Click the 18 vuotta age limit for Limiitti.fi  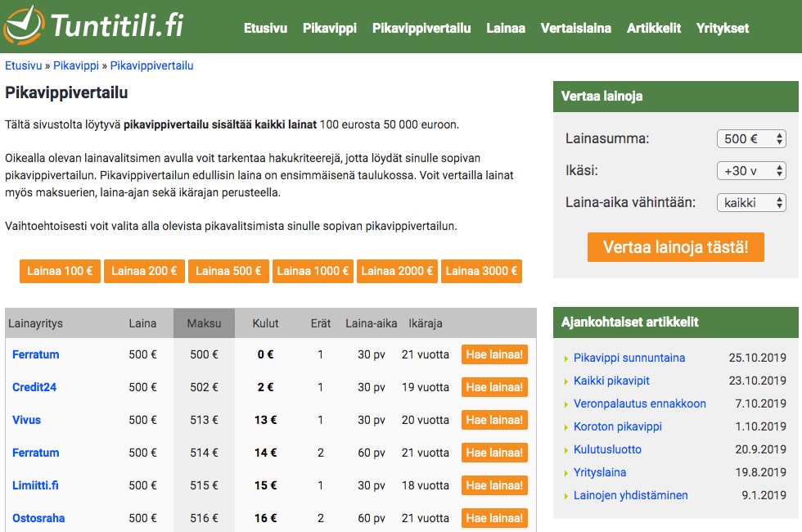click(425, 485)
